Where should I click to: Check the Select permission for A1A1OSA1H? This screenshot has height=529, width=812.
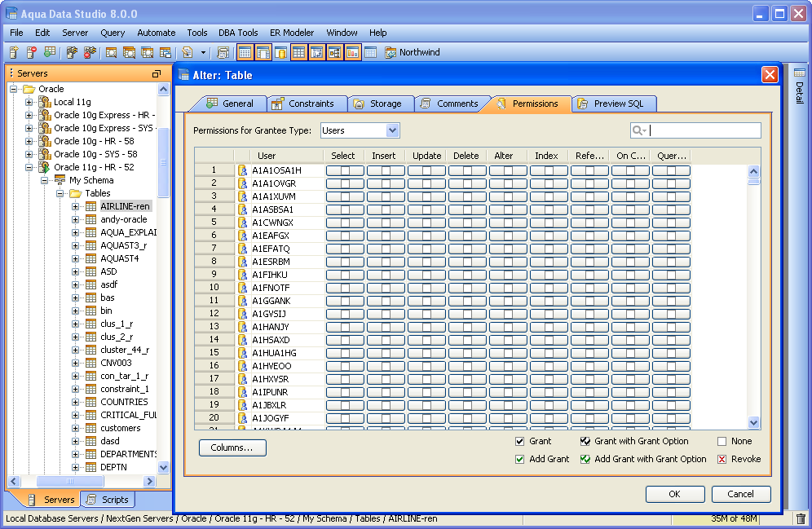345,170
